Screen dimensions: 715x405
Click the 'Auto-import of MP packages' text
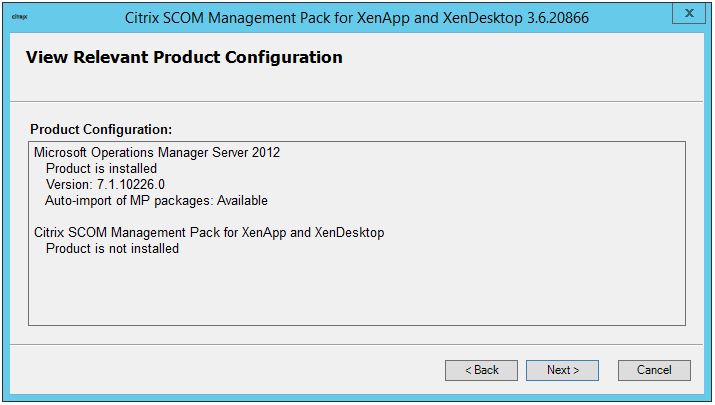[x=129, y=201]
